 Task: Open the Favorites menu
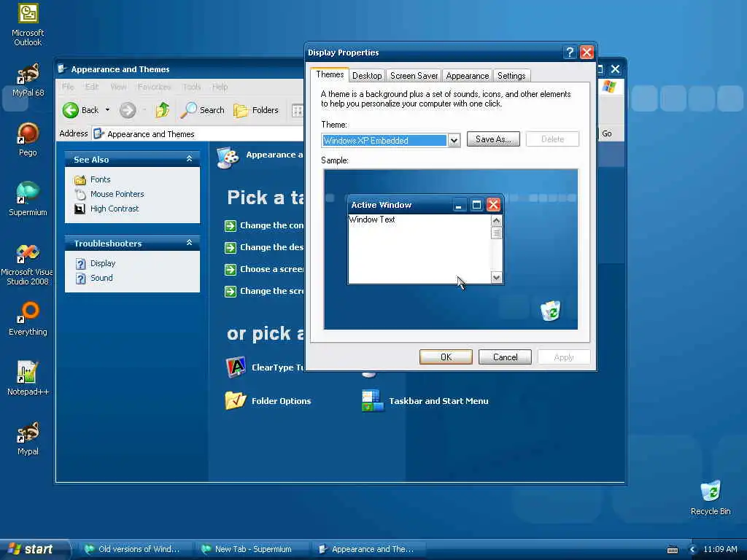pyautogui.click(x=155, y=87)
